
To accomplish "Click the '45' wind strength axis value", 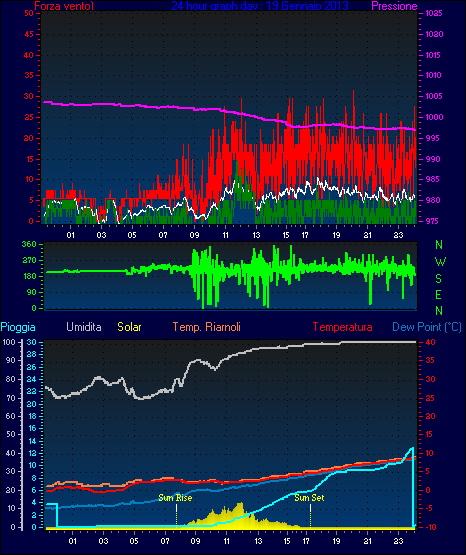I will (x=29, y=34).
